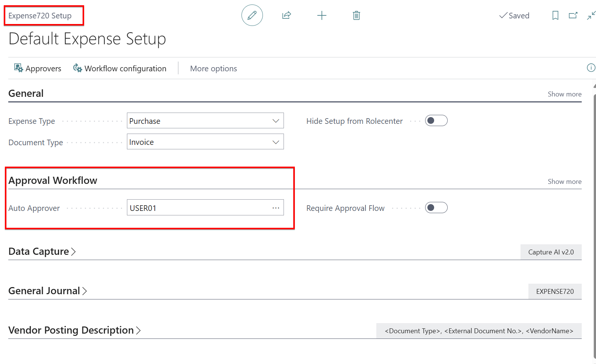
Task: Click Expense720 Setup breadcrumb caption
Action: pos(40,16)
